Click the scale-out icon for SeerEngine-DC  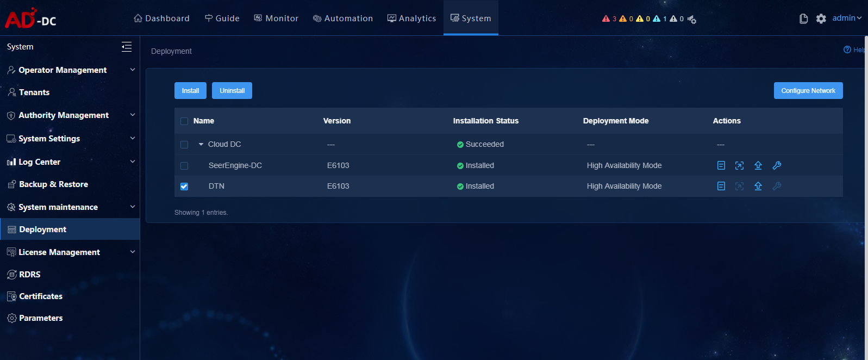pyautogui.click(x=740, y=165)
